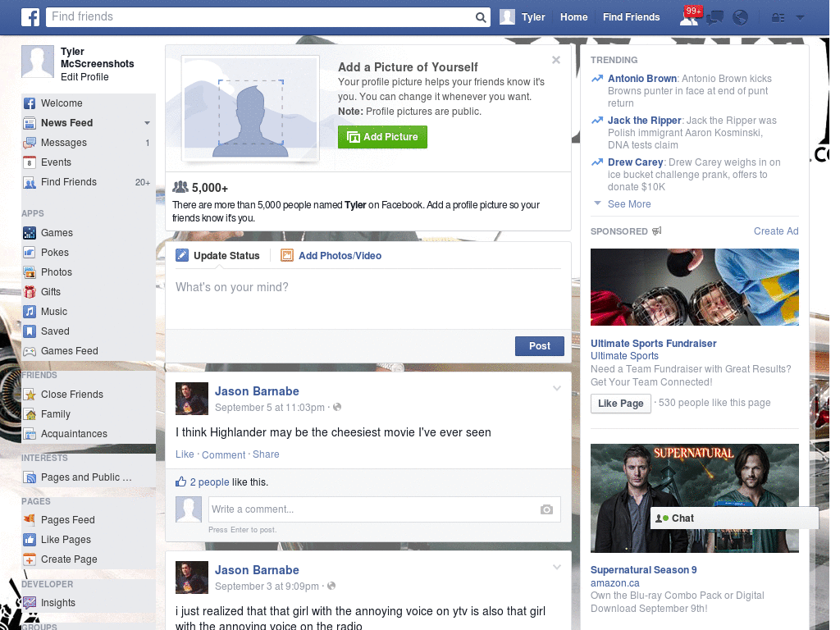
Task: Click the Close Friends star icon
Action: tap(30, 395)
